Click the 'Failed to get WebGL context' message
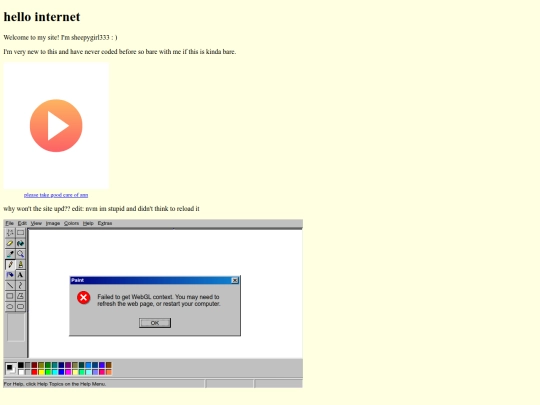This screenshot has width=540, height=405. (159, 300)
